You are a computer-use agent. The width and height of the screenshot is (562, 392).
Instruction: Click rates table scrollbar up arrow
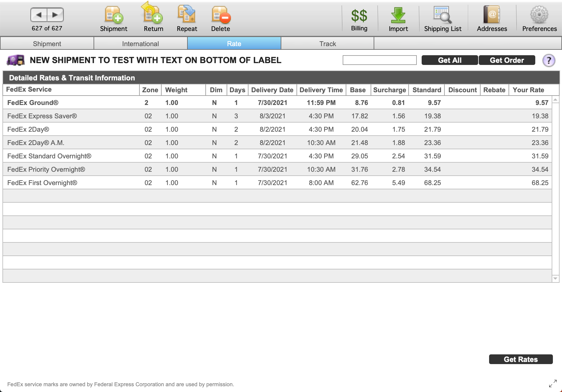pyautogui.click(x=555, y=100)
